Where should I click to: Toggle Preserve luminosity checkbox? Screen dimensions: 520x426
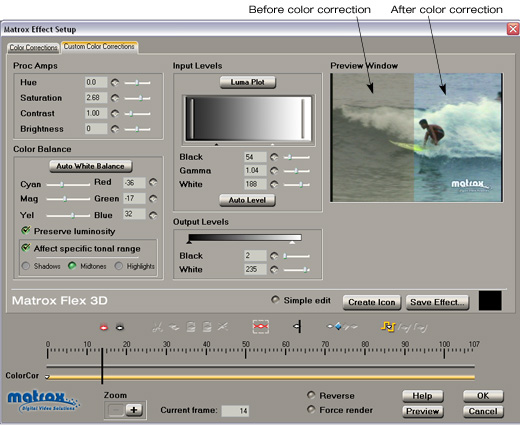[x=26, y=230]
